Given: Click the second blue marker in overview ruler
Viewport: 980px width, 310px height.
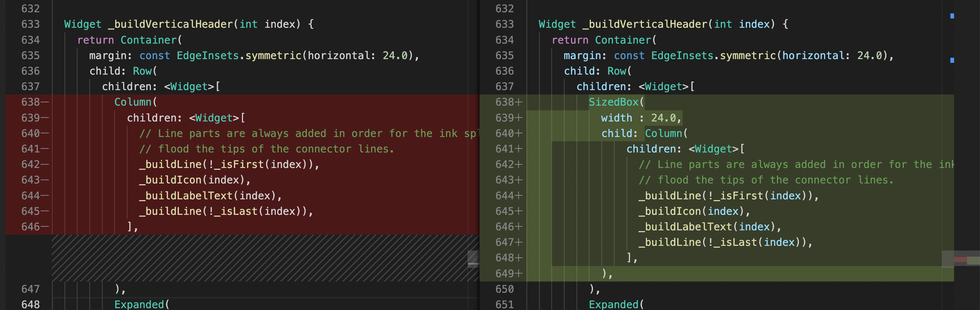Looking at the screenshot, I should tap(952, 60).
